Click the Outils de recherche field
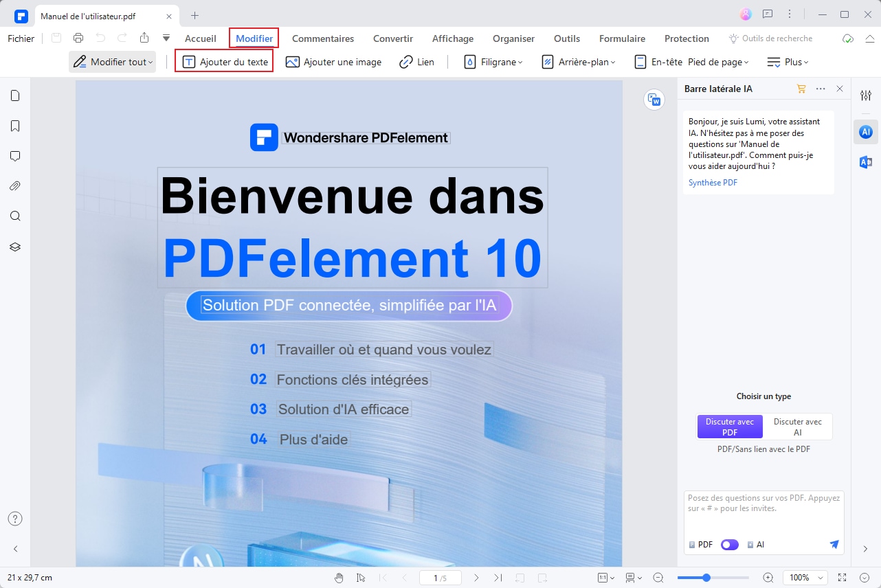This screenshot has height=588, width=881. coord(770,38)
